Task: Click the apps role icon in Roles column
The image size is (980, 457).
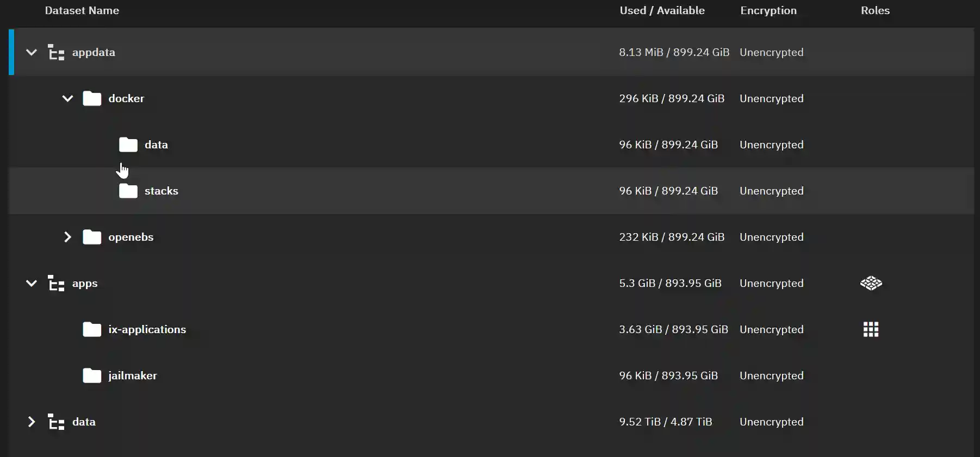Action: coord(871,283)
